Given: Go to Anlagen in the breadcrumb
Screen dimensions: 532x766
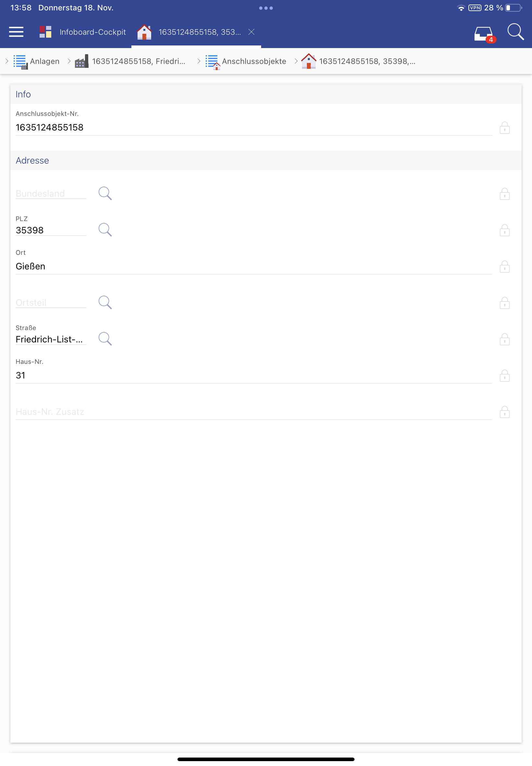Looking at the screenshot, I should tap(44, 61).
